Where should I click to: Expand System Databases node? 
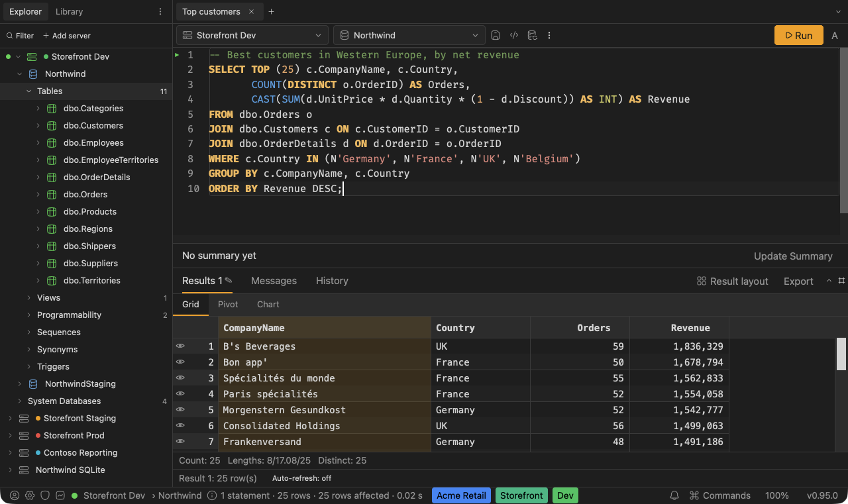[x=20, y=401]
